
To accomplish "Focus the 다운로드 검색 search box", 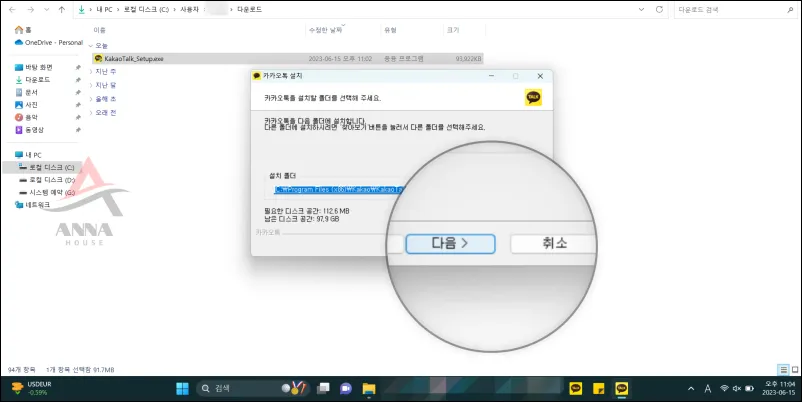I will 734,10.
